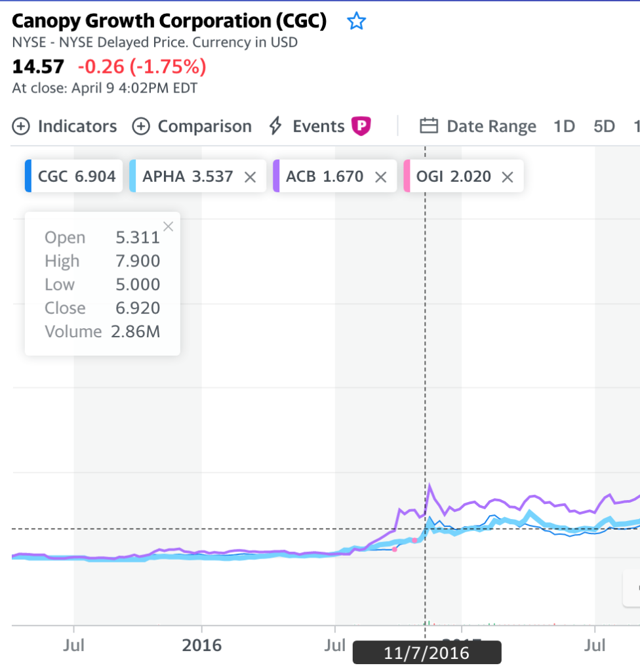The image size is (640, 672).
Task: Click the NYSE Delayed Price subtitle
Action: click(155, 43)
